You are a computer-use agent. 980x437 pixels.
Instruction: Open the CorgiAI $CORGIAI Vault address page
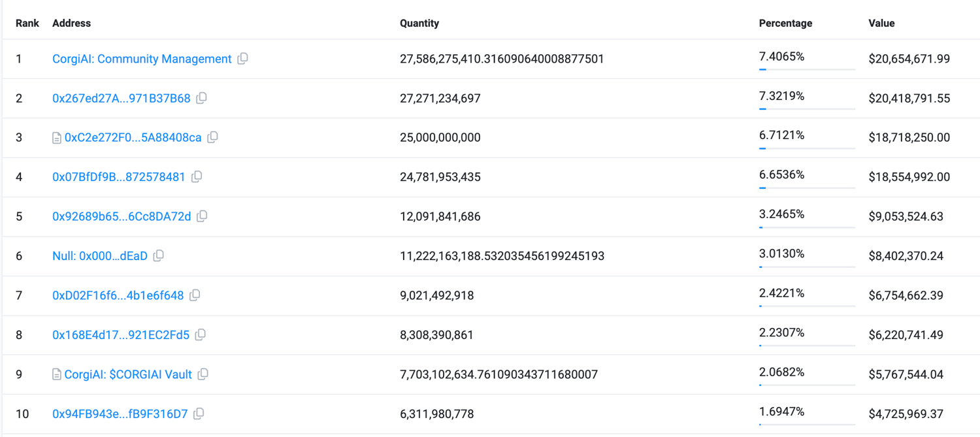click(x=127, y=374)
